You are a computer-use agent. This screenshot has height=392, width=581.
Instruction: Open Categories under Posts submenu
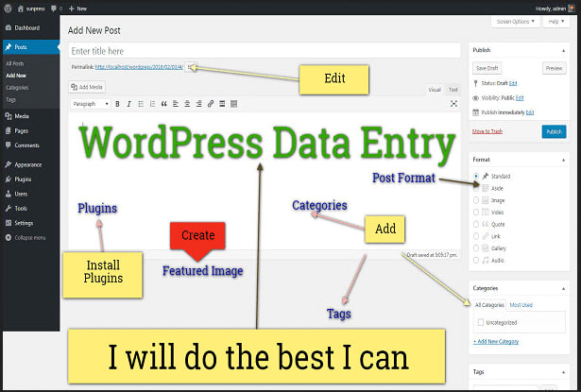click(17, 88)
